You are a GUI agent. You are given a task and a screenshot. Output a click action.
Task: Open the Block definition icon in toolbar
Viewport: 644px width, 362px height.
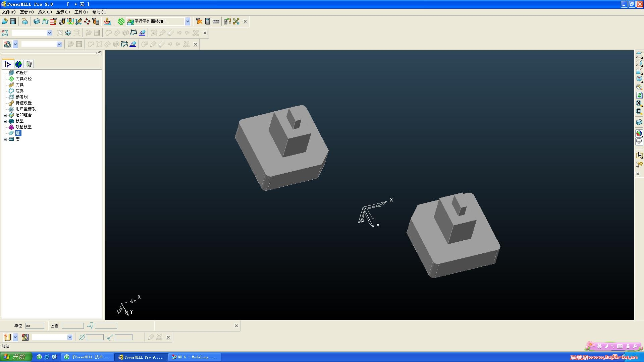point(37,21)
